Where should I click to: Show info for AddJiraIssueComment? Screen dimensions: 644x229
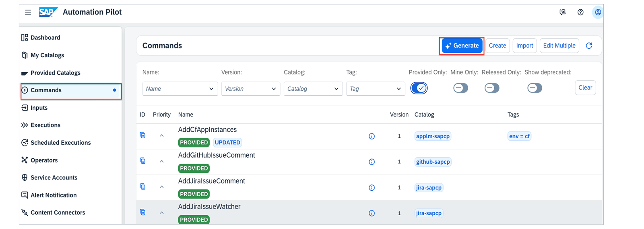pyautogui.click(x=372, y=187)
